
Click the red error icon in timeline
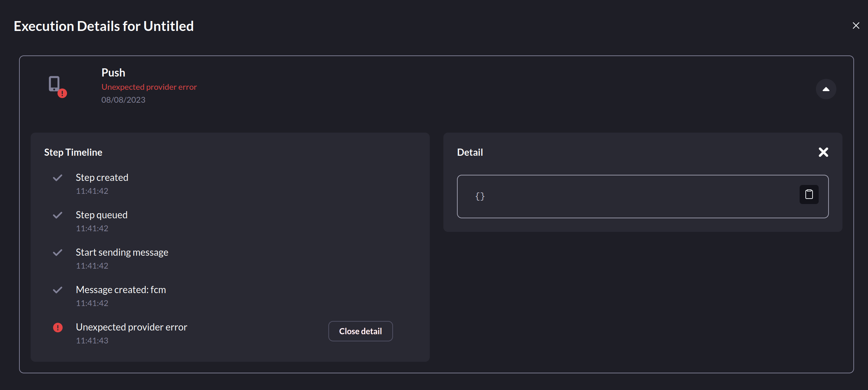58,327
